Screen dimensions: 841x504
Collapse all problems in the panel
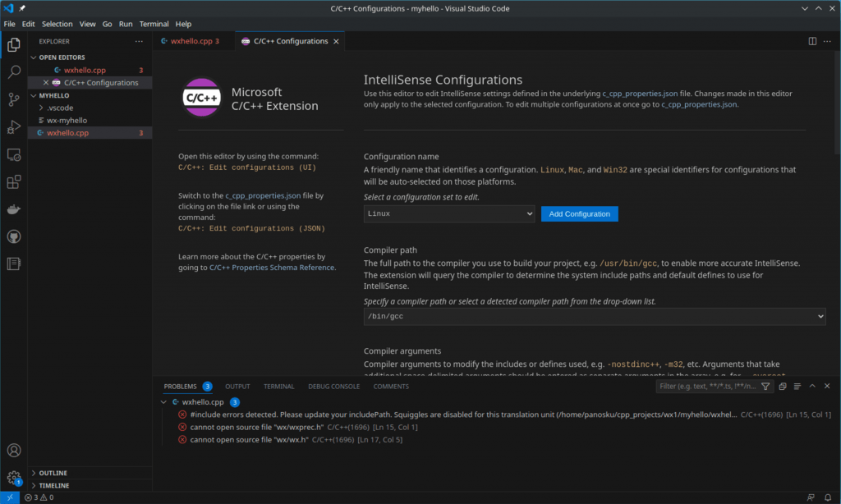click(x=783, y=386)
